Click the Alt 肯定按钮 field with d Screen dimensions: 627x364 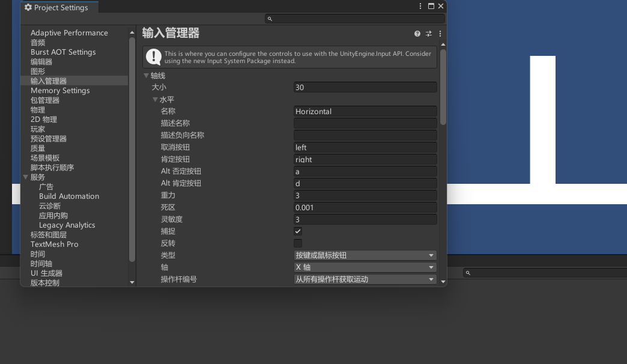pos(365,183)
